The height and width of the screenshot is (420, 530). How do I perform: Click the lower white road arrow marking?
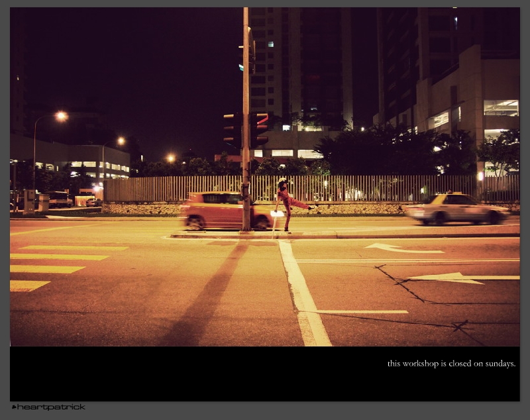pyautogui.click(x=457, y=278)
